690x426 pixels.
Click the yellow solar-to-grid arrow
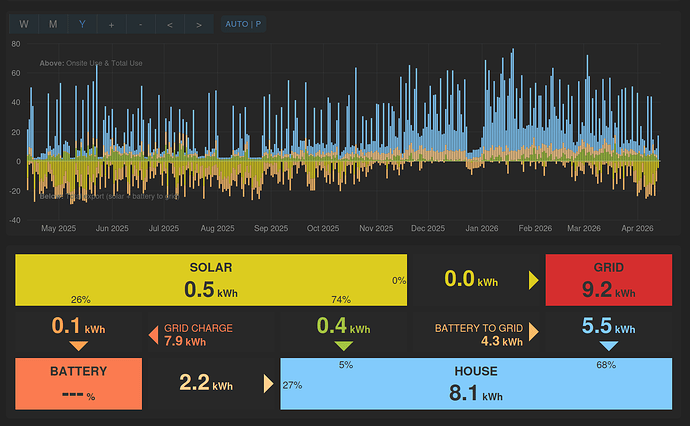click(x=533, y=280)
